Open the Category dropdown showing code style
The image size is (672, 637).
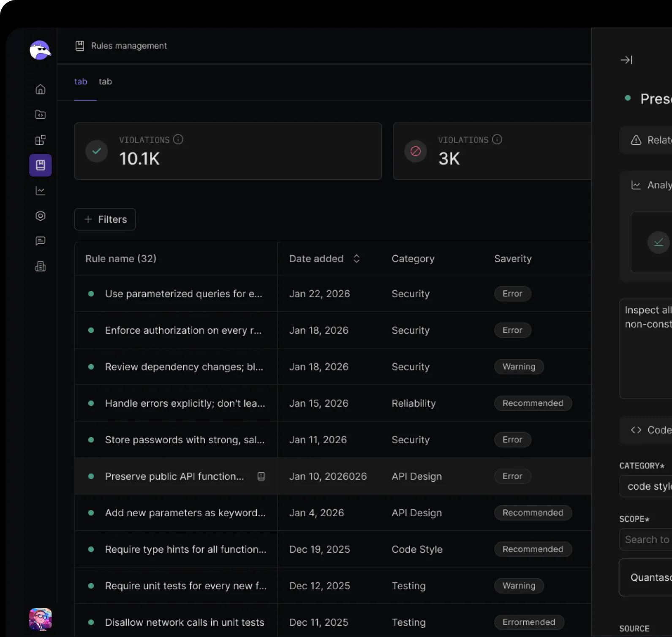point(646,486)
